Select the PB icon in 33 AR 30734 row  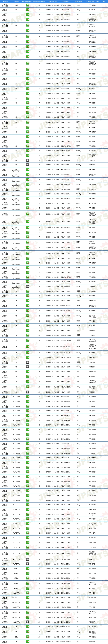pos(28,94)
